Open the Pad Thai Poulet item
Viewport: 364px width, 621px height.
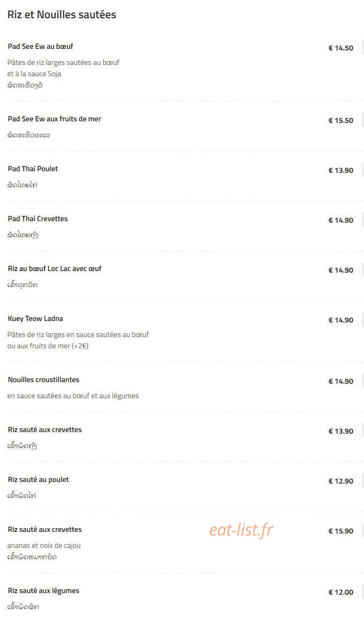(x=33, y=169)
